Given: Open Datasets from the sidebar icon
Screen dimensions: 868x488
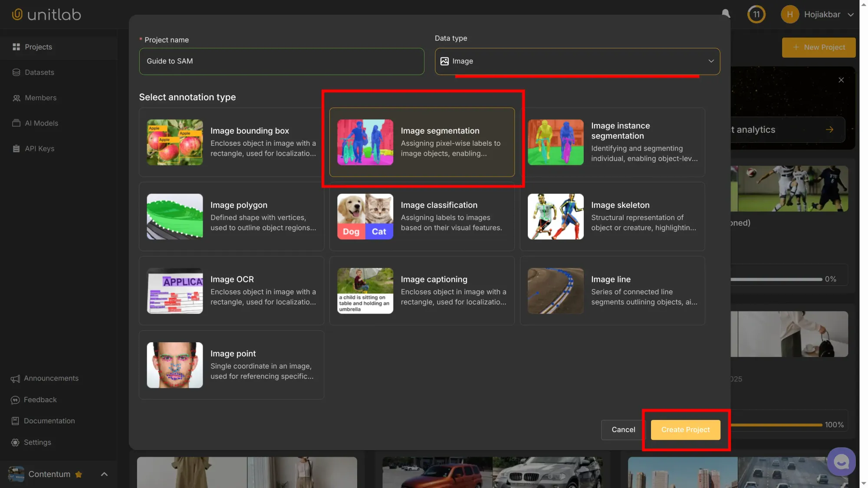Looking at the screenshot, I should pyautogui.click(x=16, y=72).
